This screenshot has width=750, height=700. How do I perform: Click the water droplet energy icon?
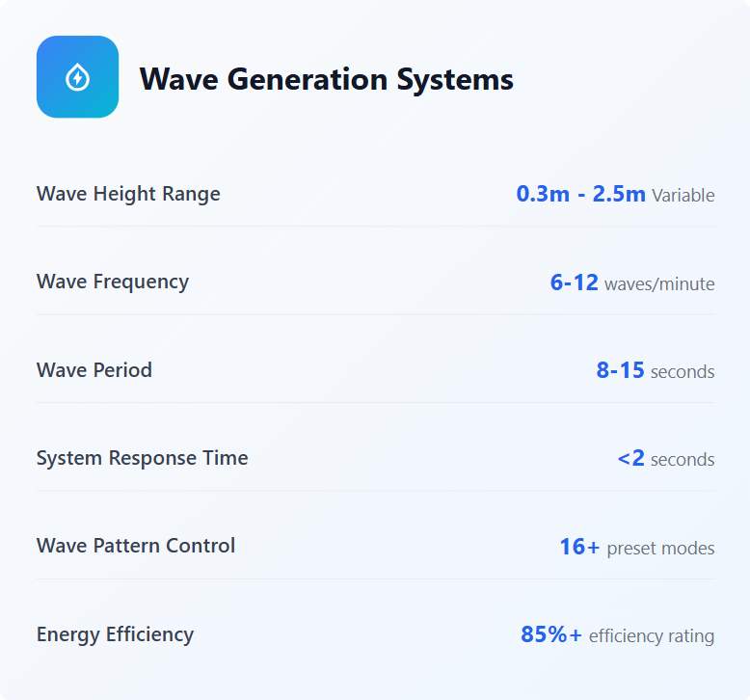tap(77, 77)
